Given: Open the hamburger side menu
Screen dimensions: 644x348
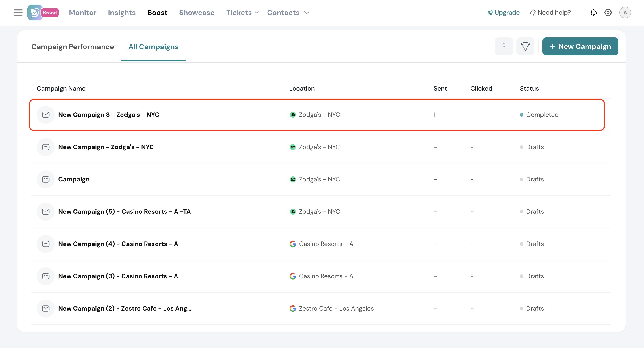Looking at the screenshot, I should pyautogui.click(x=18, y=13).
